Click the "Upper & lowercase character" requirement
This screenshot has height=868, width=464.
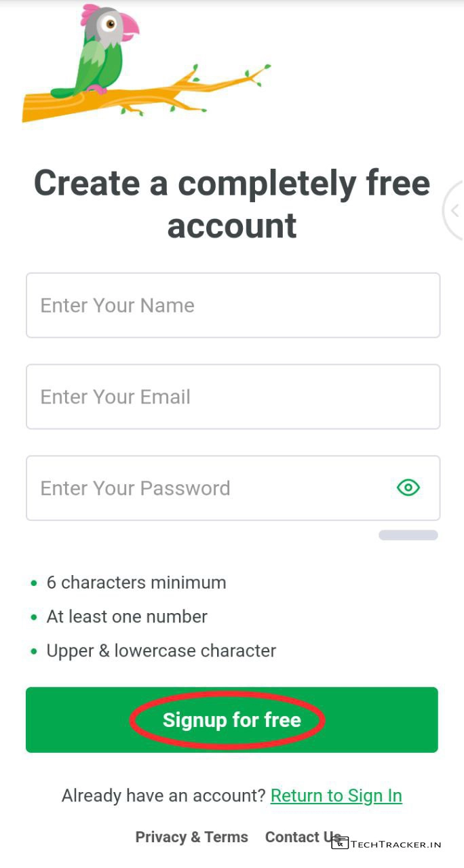(x=161, y=651)
